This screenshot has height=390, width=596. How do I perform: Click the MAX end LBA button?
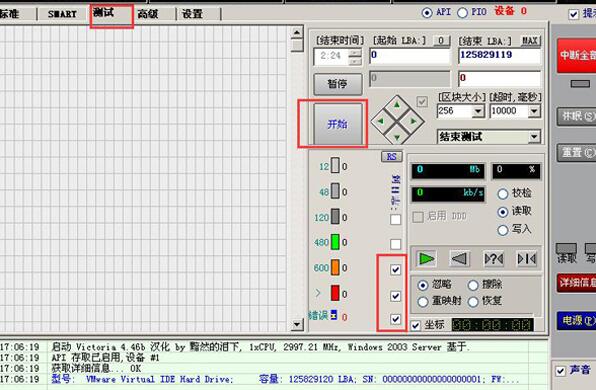pyautogui.click(x=529, y=41)
